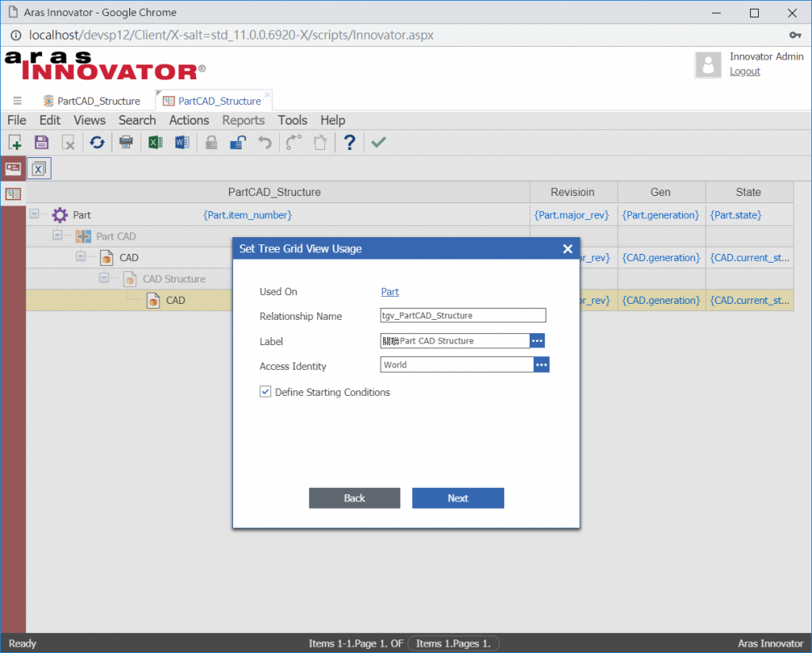Click the Delete item toolbar icon

click(x=68, y=142)
